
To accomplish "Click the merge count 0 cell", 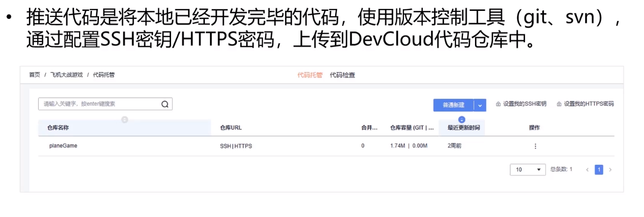I will [x=363, y=146].
